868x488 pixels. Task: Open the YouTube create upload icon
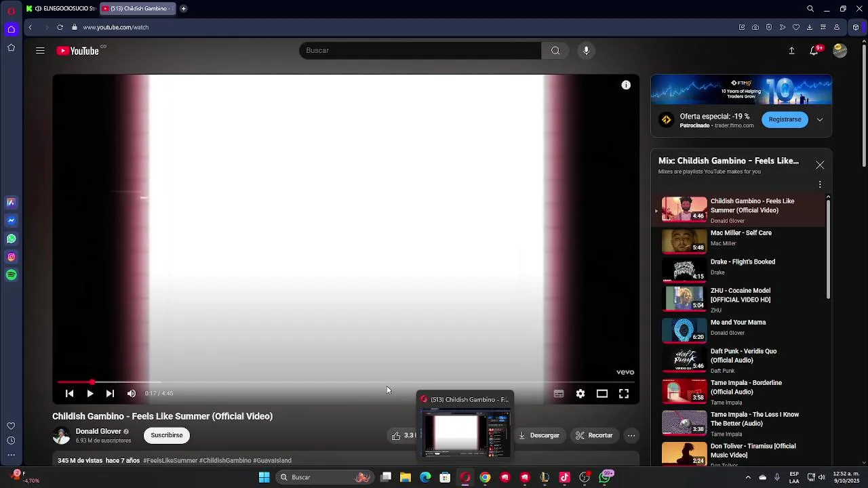(x=791, y=51)
